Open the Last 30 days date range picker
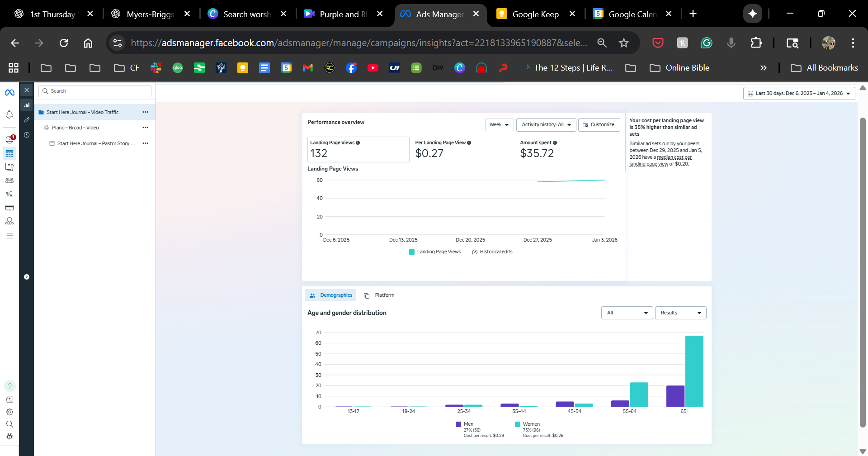 tap(799, 94)
